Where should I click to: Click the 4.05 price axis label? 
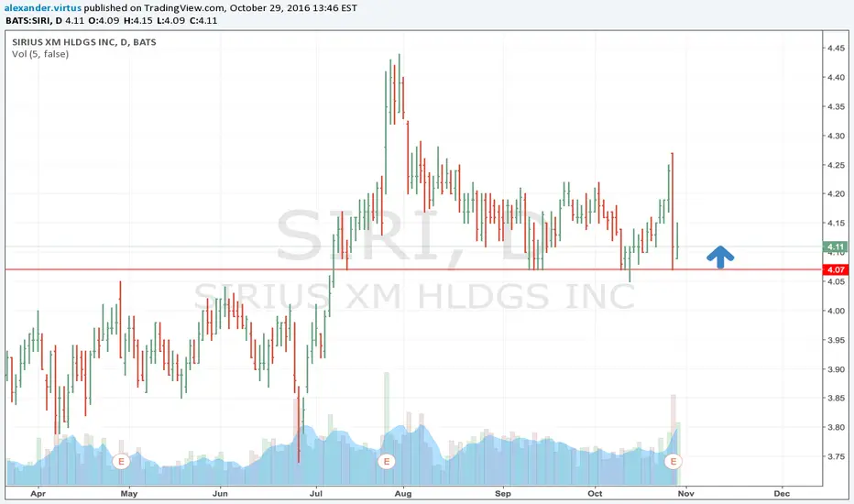pyautogui.click(x=836, y=281)
